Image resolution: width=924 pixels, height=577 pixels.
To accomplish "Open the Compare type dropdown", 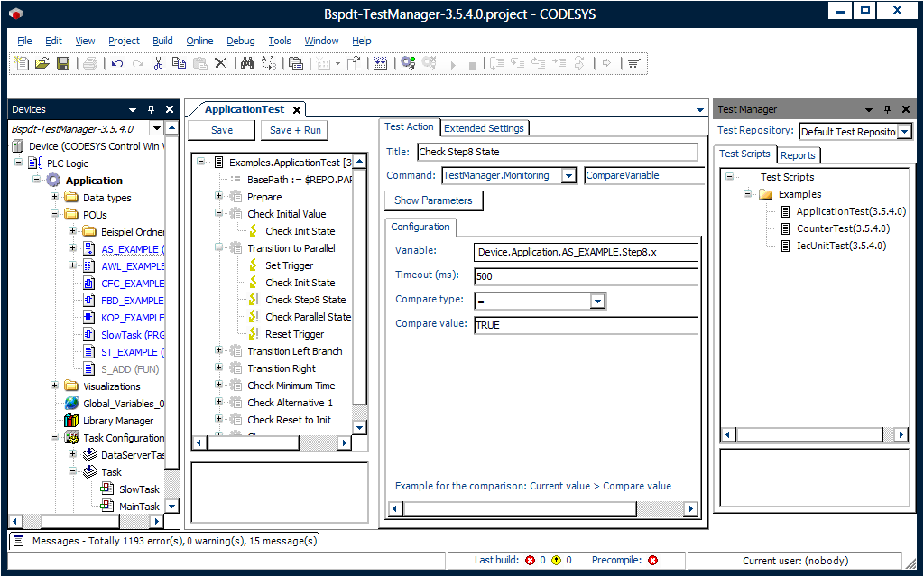I will tap(597, 301).
